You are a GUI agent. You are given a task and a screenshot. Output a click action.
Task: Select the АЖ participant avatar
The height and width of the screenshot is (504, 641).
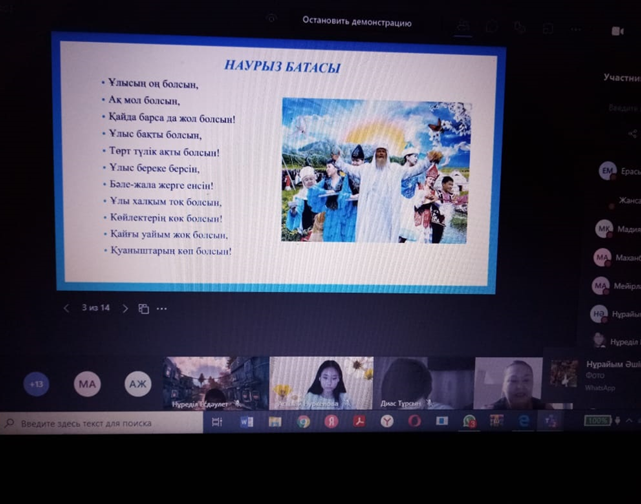[x=138, y=384]
